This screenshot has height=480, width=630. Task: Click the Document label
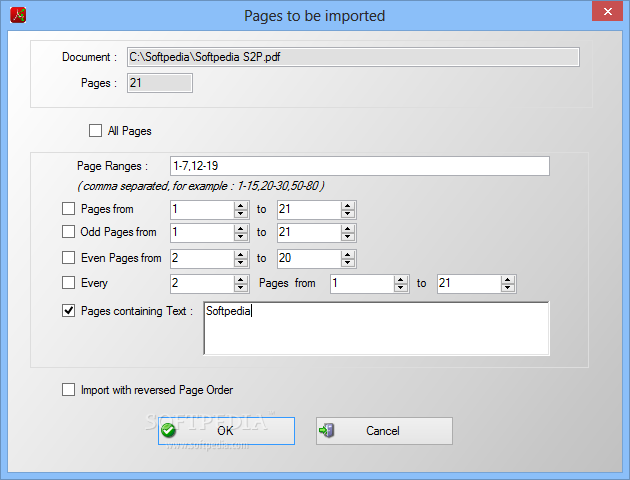[89, 57]
